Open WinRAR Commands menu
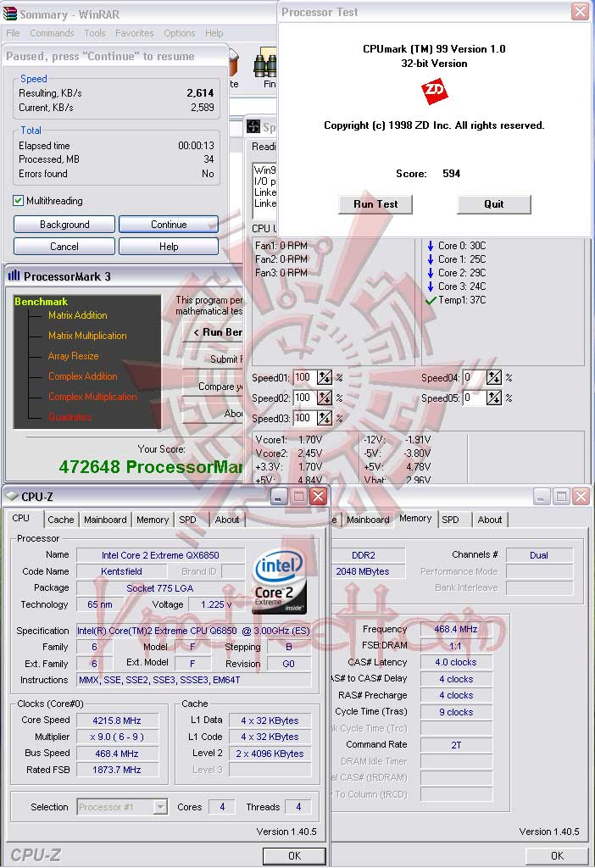Image resolution: width=595 pixels, height=868 pixels. pyautogui.click(x=52, y=33)
